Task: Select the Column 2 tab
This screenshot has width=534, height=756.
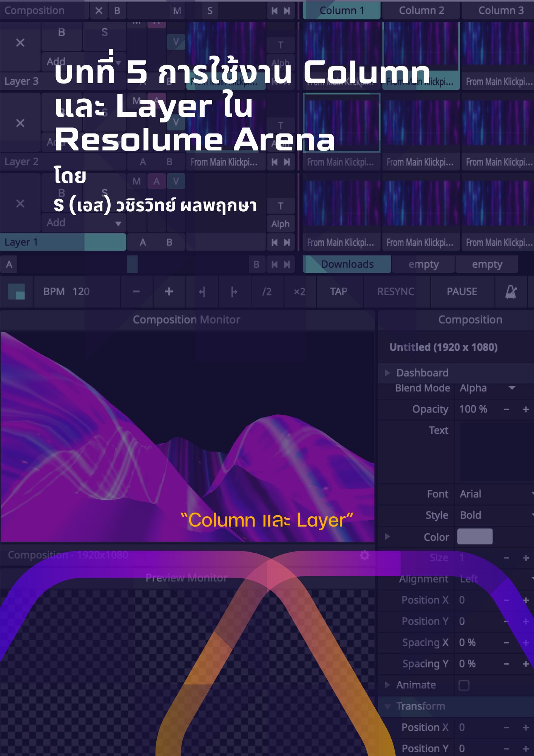Action: (421, 11)
